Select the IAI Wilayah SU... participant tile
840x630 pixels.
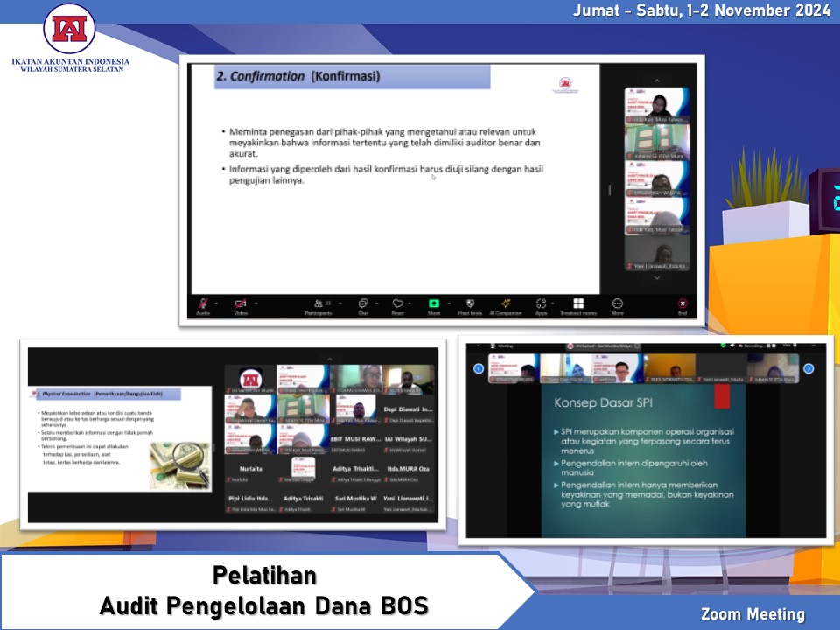click(409, 440)
